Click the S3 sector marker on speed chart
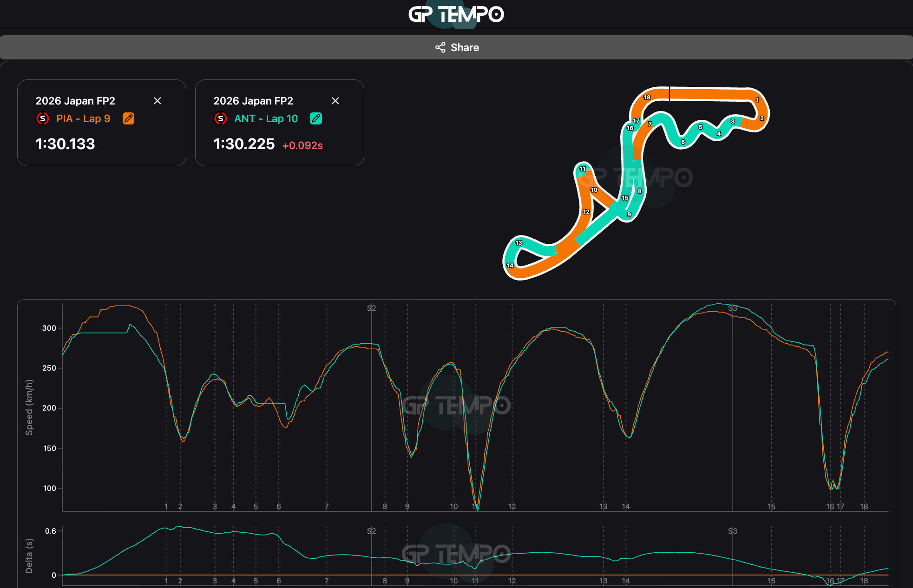The image size is (913, 588). tap(732, 308)
